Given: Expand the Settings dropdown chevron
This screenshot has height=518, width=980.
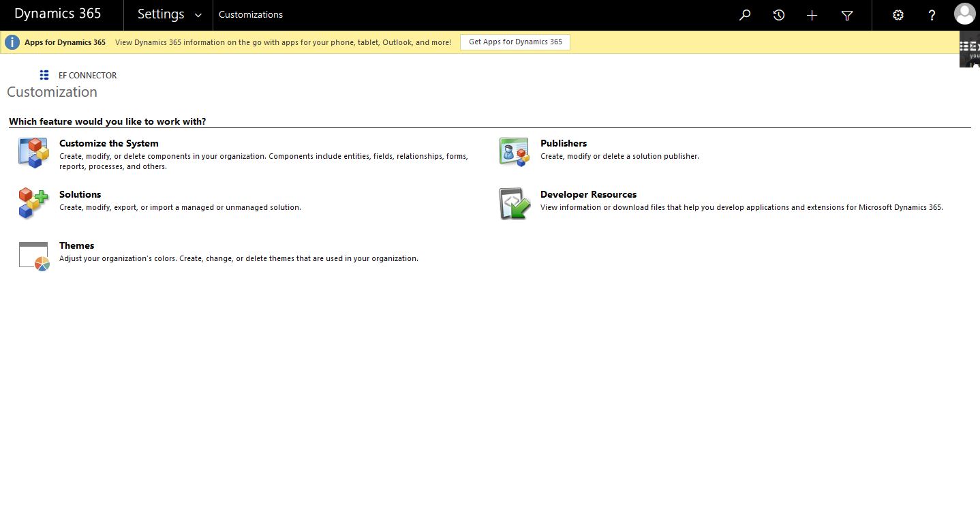Looking at the screenshot, I should point(198,14).
